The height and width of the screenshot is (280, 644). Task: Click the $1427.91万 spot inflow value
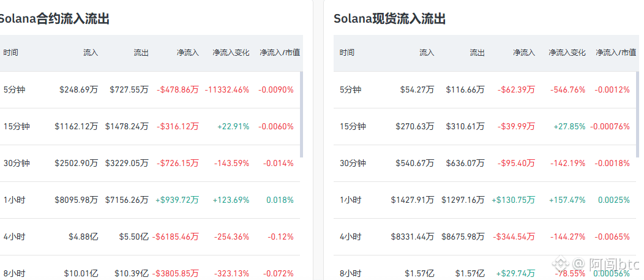point(413,200)
